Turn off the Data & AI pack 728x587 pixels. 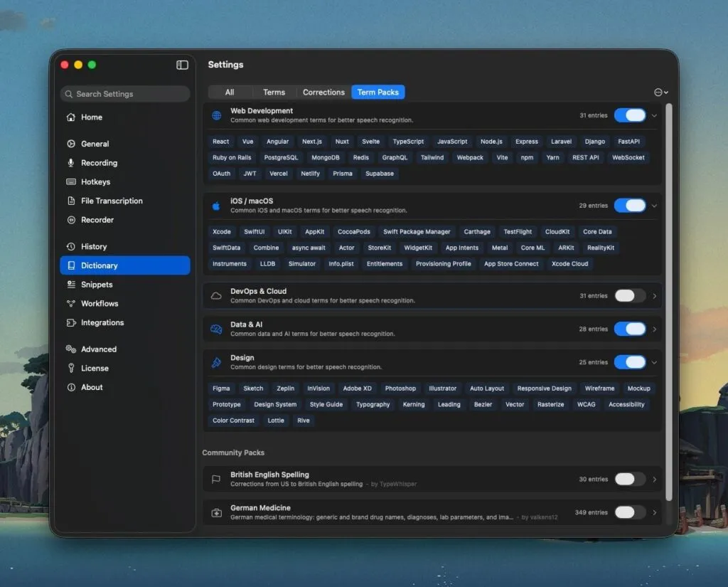[630, 329]
